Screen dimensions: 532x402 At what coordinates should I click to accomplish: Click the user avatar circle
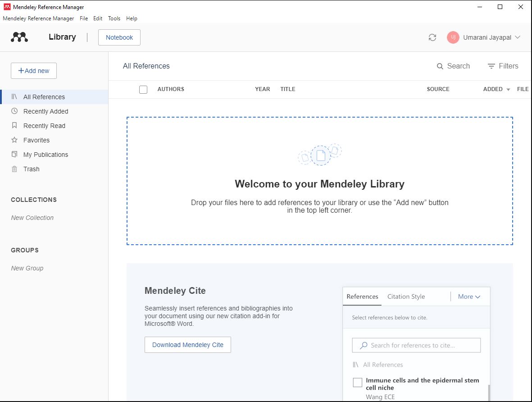(x=453, y=37)
